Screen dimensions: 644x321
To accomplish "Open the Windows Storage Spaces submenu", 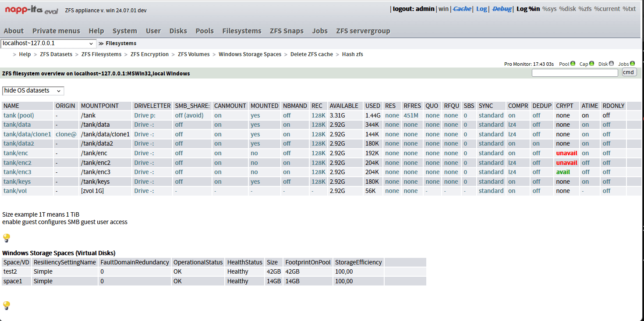I will coord(250,54).
